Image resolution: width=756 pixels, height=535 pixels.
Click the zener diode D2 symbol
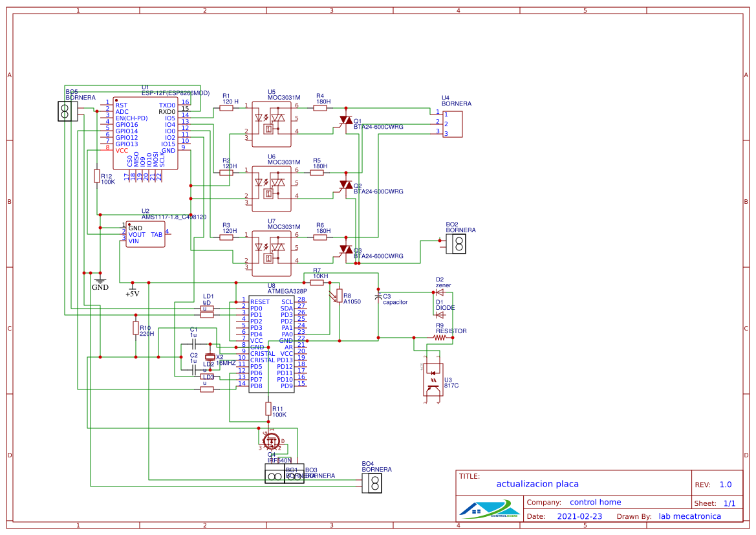[x=438, y=291]
